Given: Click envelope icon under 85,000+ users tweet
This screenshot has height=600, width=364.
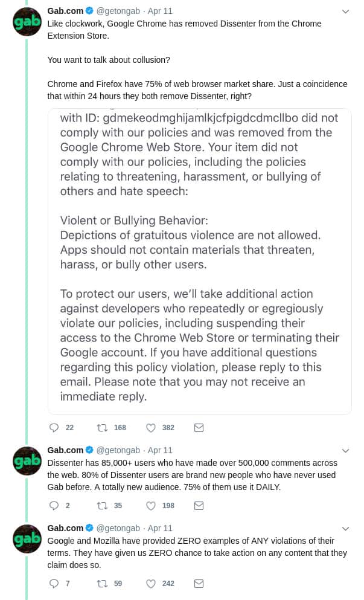Looking at the screenshot, I should click(199, 506).
